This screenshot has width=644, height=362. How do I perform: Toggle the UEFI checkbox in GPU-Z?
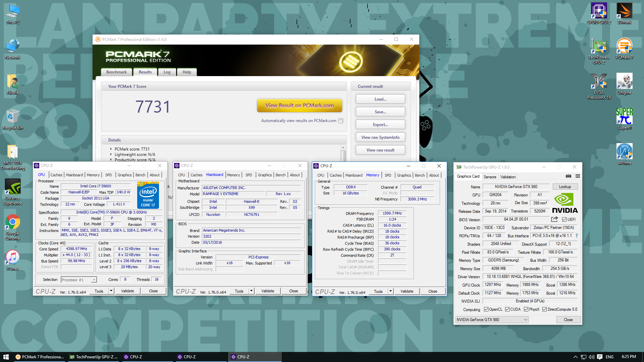tap(565, 220)
